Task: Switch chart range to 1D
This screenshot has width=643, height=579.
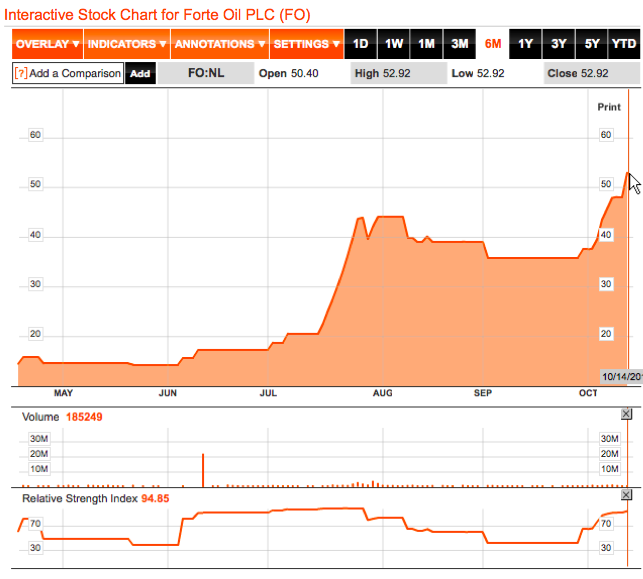Action: click(x=360, y=44)
